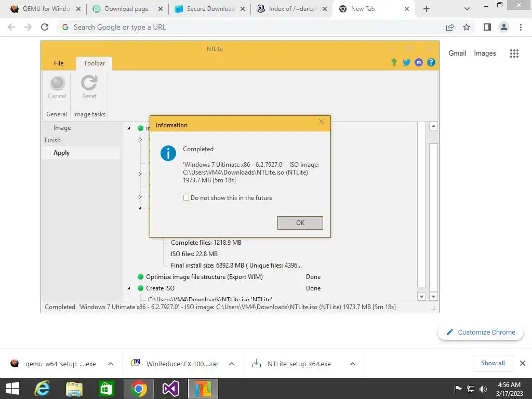Click the share page icon
The width and height of the screenshot is (532, 399).
[x=450, y=27]
